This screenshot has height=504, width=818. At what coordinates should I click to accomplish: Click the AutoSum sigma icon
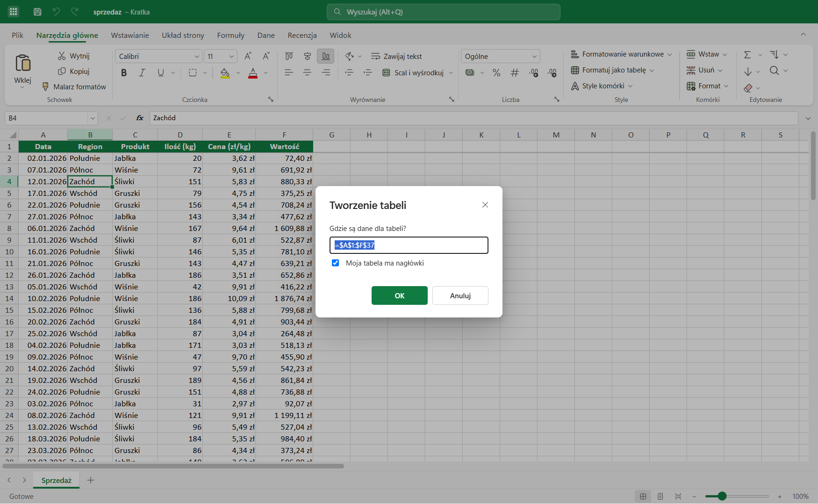tap(747, 55)
